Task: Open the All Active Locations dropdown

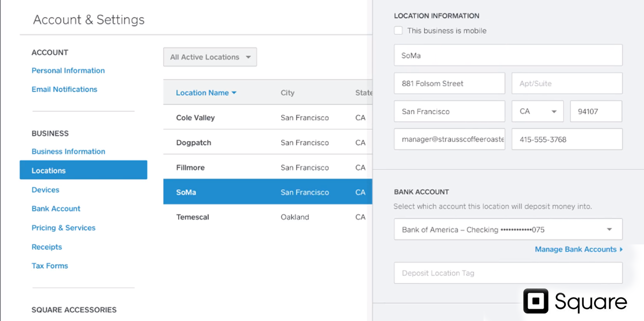Action: [x=210, y=57]
